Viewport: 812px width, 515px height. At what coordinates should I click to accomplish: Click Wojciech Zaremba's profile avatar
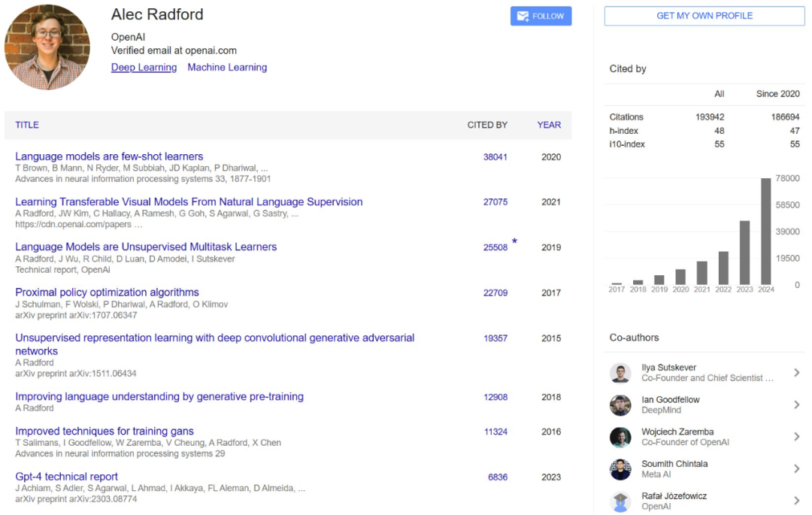620,436
